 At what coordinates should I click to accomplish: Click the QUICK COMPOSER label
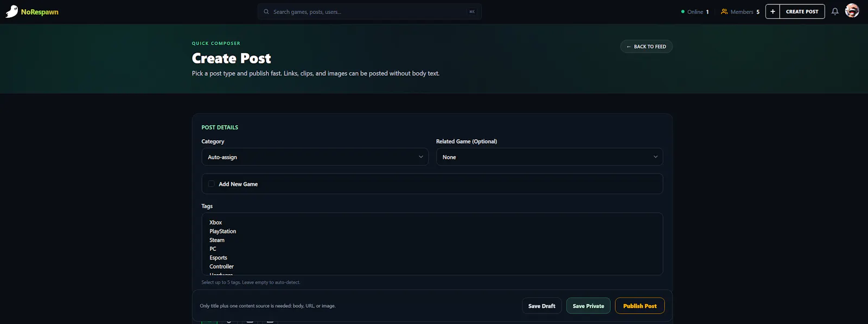click(x=216, y=43)
